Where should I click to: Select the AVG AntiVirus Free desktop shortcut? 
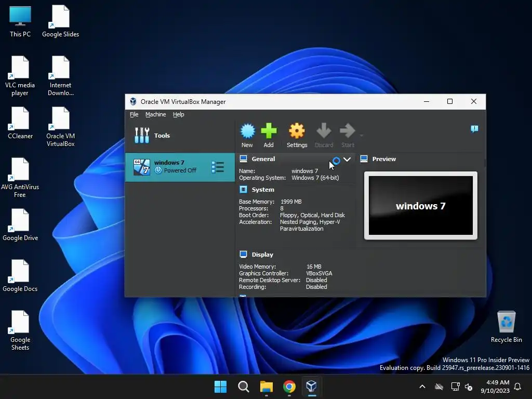coord(20,178)
